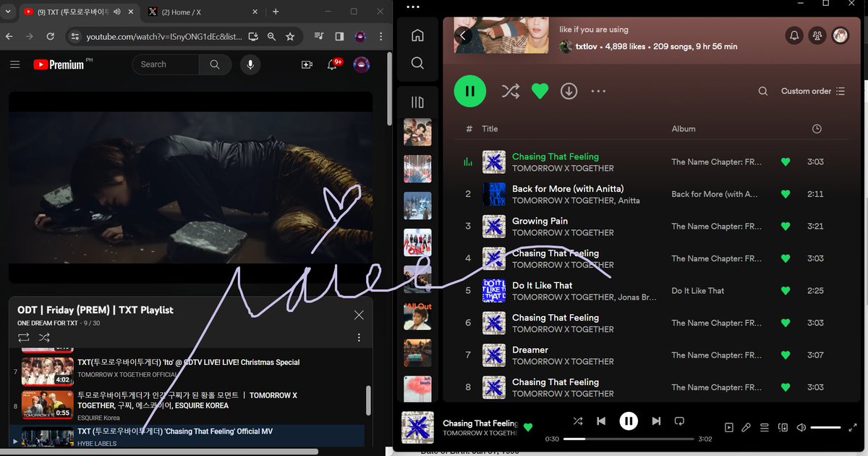Sort by duration clock icon
This screenshot has width=868, height=456.
pos(817,129)
